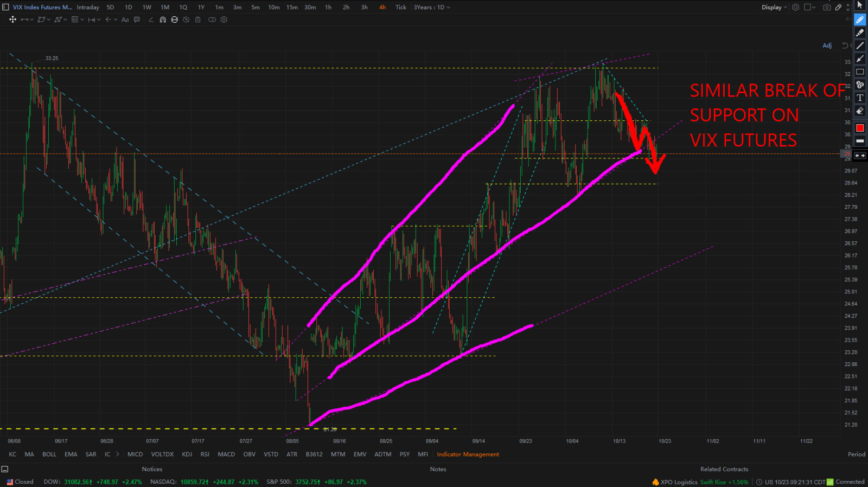Take a chart screenshot with camera icon

point(826,7)
